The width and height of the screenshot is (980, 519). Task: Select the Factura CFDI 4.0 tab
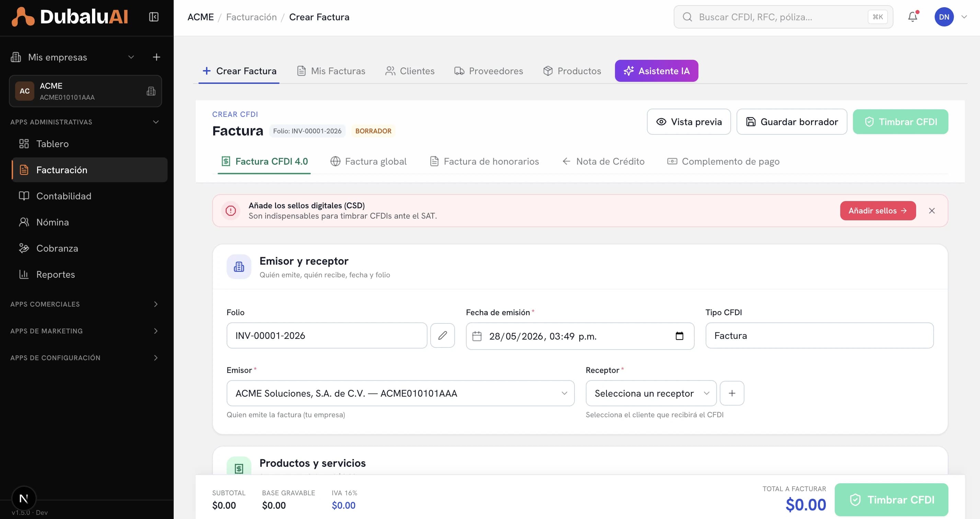click(x=264, y=162)
